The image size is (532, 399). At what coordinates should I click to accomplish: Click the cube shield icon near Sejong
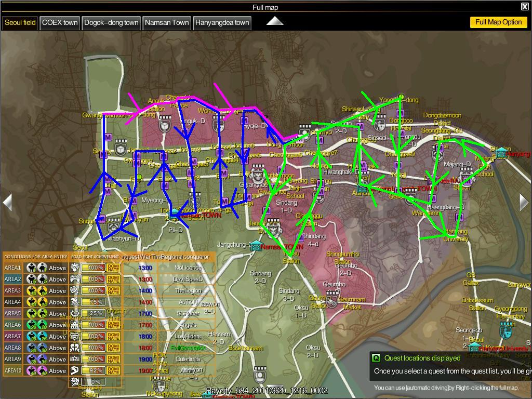tap(121, 147)
